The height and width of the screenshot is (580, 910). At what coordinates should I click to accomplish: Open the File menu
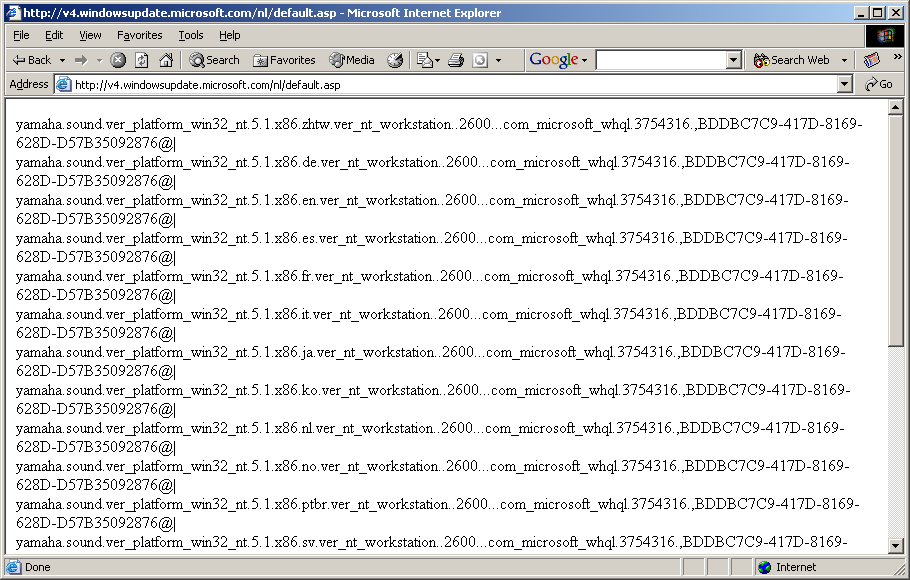[21, 35]
